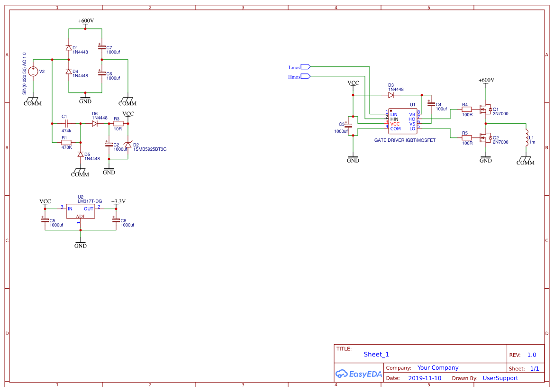Click the EasyEDA logo in title block
The image size is (554, 392).
tap(359, 374)
